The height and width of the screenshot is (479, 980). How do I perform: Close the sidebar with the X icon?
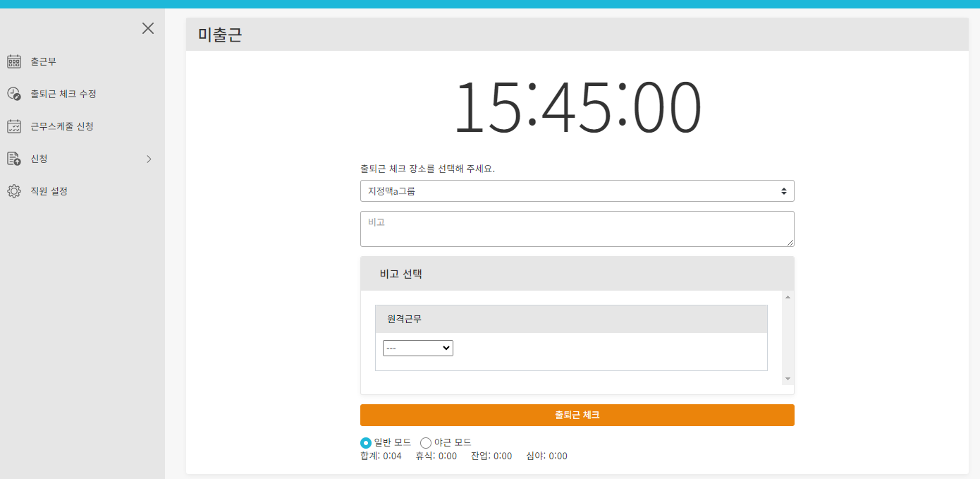click(x=147, y=28)
